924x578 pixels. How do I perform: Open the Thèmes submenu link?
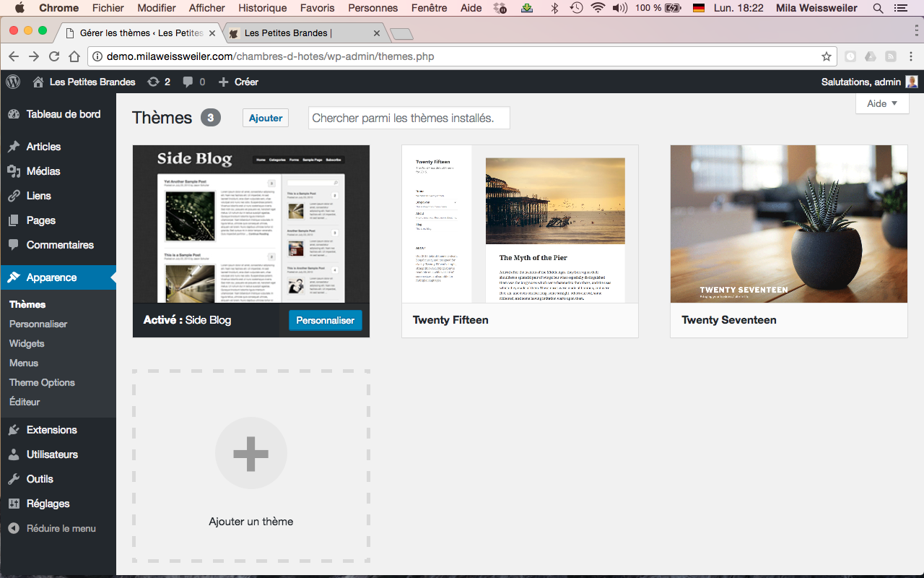coord(27,304)
